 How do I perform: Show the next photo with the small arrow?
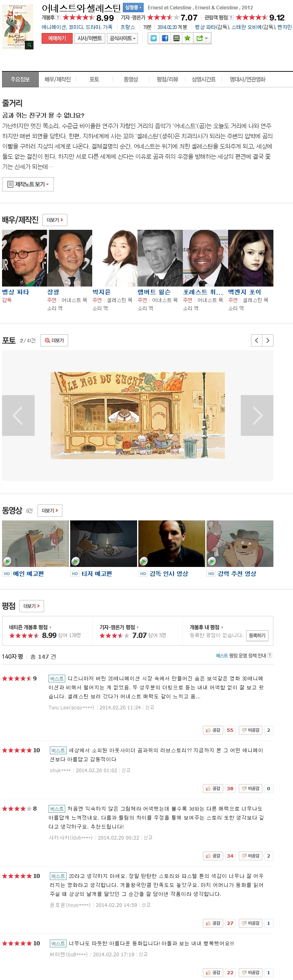point(268,340)
